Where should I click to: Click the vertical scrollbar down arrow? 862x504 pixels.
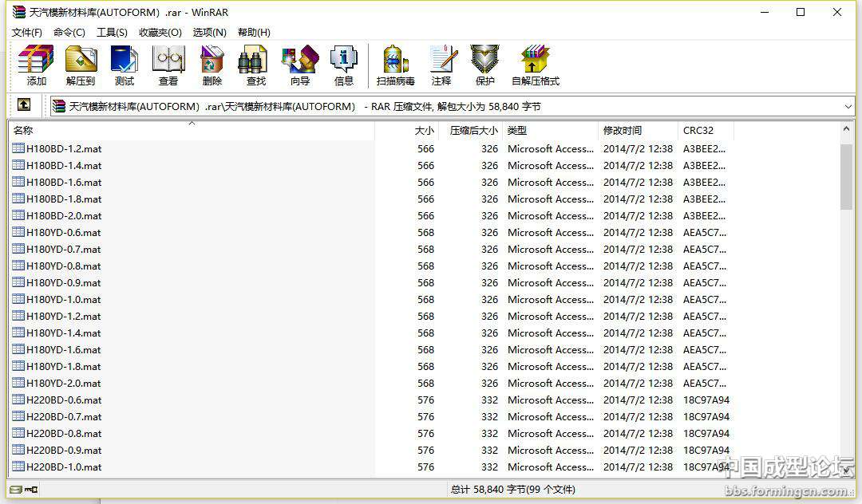[847, 471]
